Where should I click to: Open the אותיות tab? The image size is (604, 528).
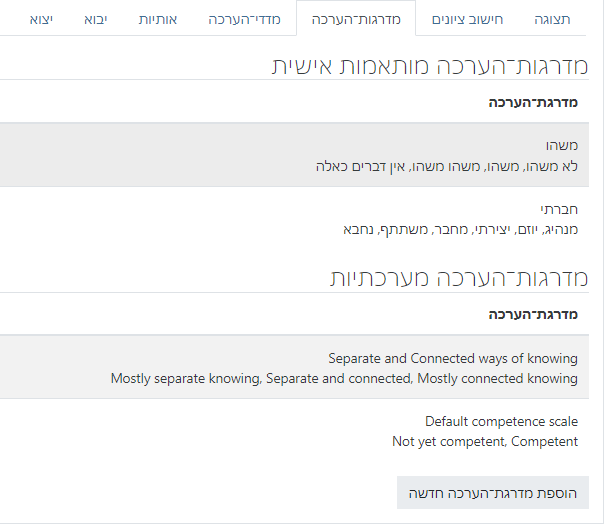pyautogui.click(x=157, y=19)
